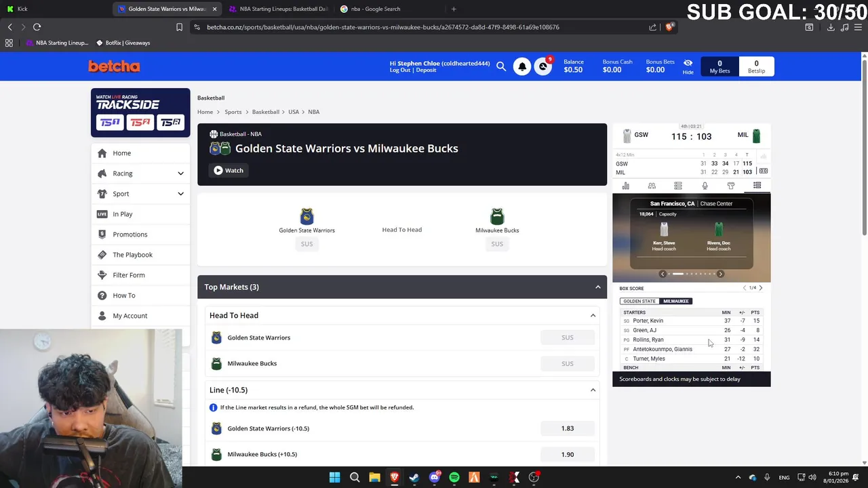Open the round icon with red 9 badge
The height and width of the screenshot is (488, 868).
coord(543,66)
